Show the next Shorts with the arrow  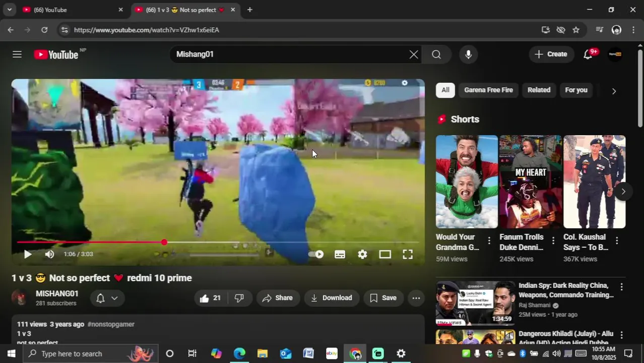point(623,192)
